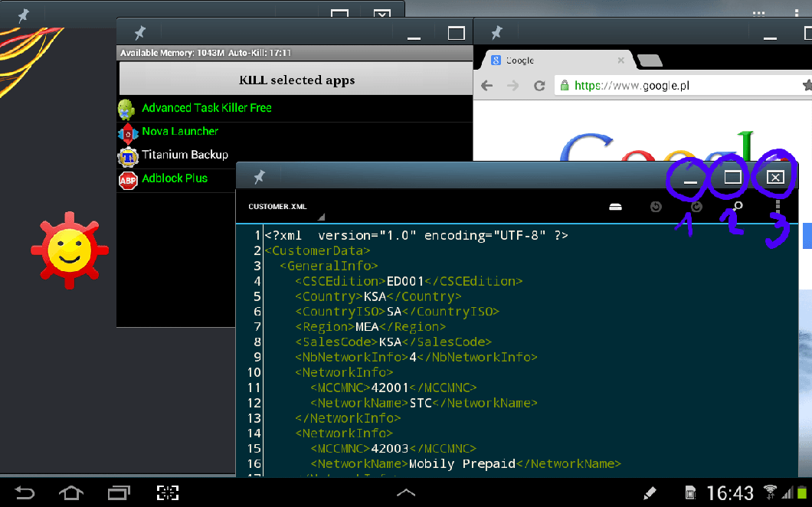Tap the Android home button

pyautogui.click(x=71, y=492)
